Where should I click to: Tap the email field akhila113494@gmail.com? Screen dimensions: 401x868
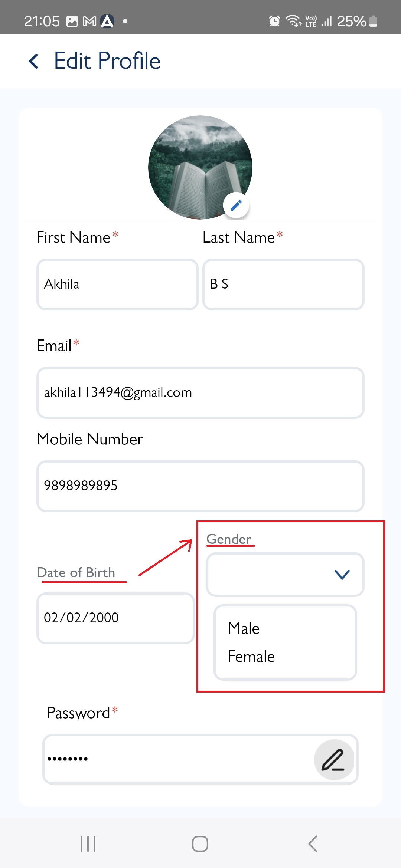click(x=200, y=393)
